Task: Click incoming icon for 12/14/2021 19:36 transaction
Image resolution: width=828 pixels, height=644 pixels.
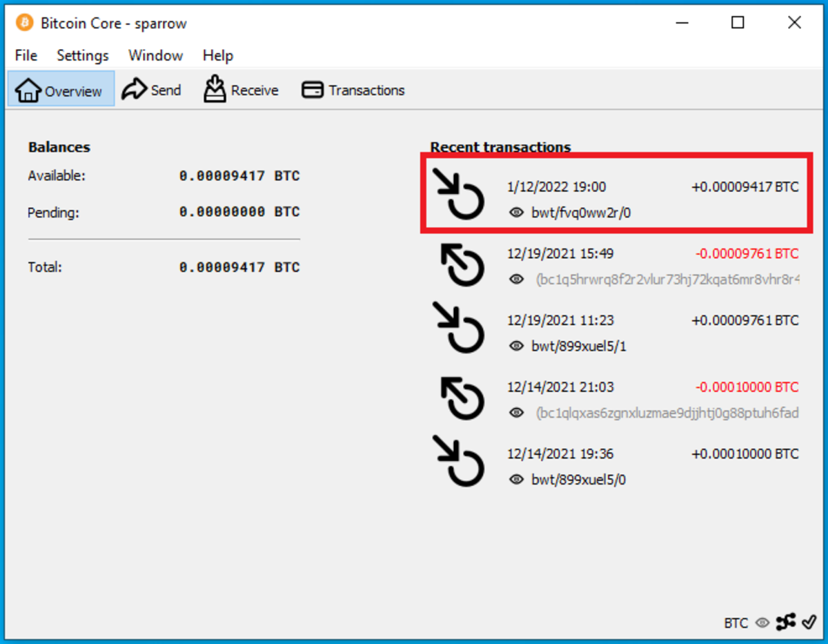Action: (x=459, y=460)
